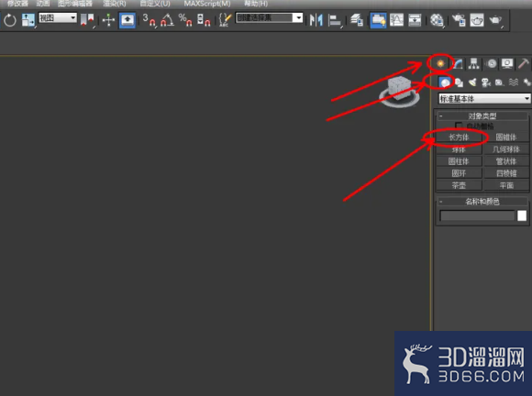Open Material Editor checkered-sphere icon
Screen dimensions: 532x396
click(437, 20)
